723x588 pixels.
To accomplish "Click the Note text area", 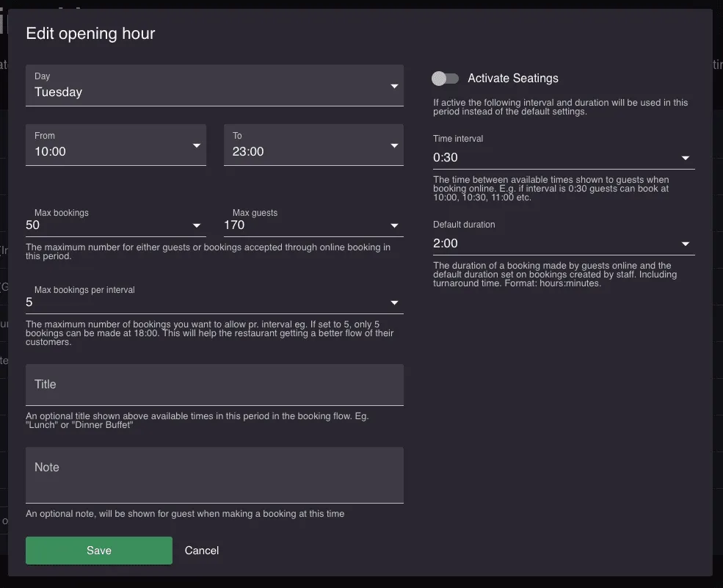I will tap(214, 474).
